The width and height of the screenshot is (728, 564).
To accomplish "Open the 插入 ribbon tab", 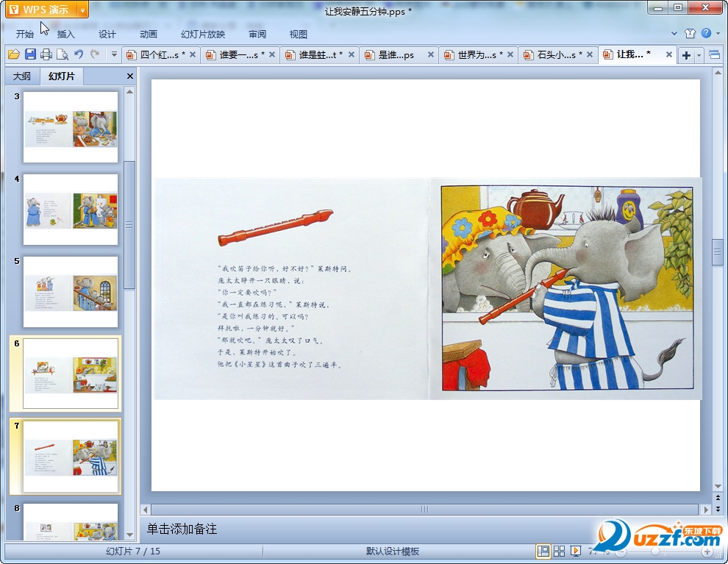I will (x=65, y=34).
